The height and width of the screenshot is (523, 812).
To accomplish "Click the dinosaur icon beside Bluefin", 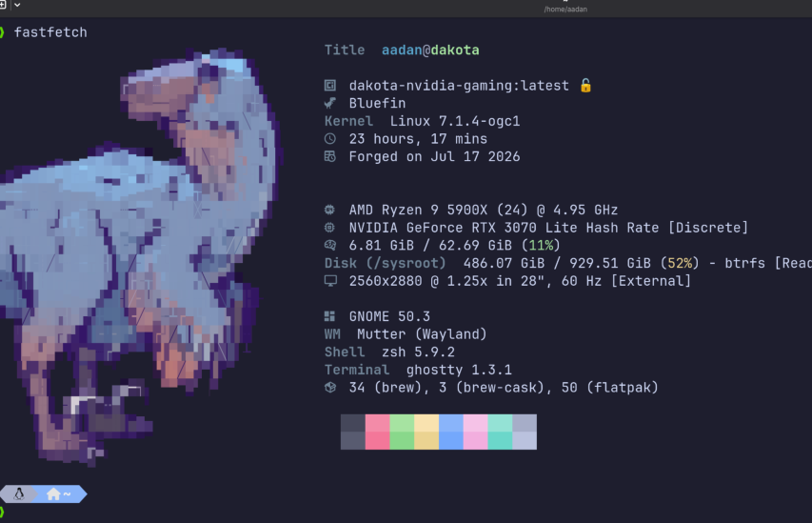I will coord(330,103).
